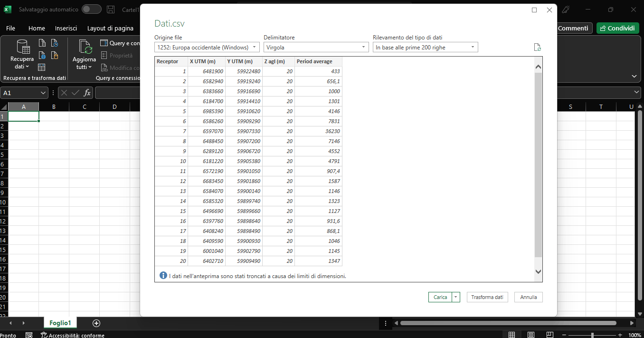Click the megaphone coming-soon icon
The image size is (644, 338).
[566, 10]
